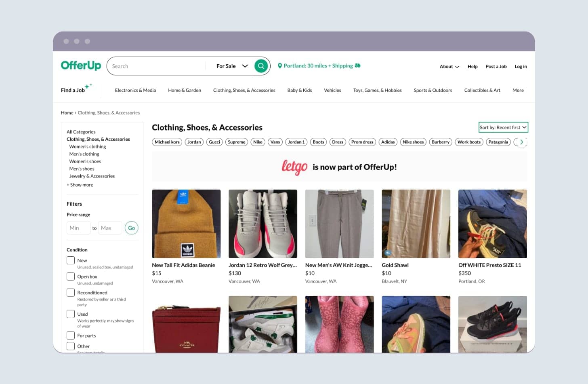Select Jewelry & Accessories subcategory
Viewport: 588px width, 384px height.
point(92,176)
